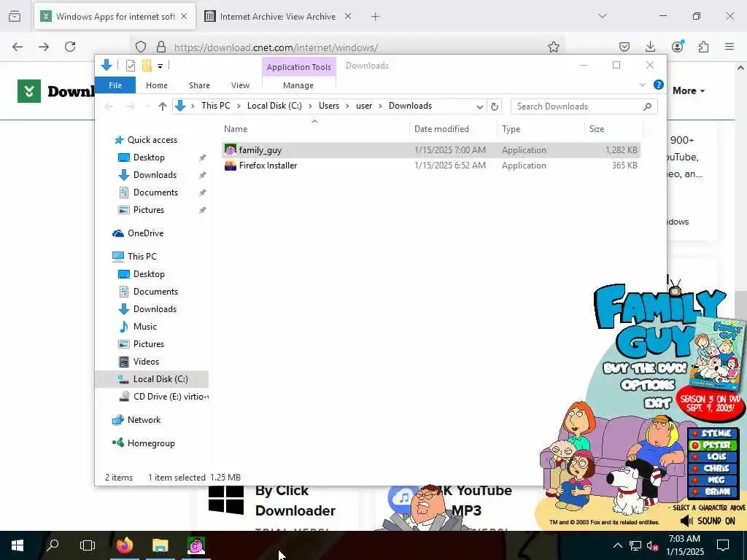Image resolution: width=747 pixels, height=560 pixels.
Task: Open new tab in Firefox
Action: [376, 17]
